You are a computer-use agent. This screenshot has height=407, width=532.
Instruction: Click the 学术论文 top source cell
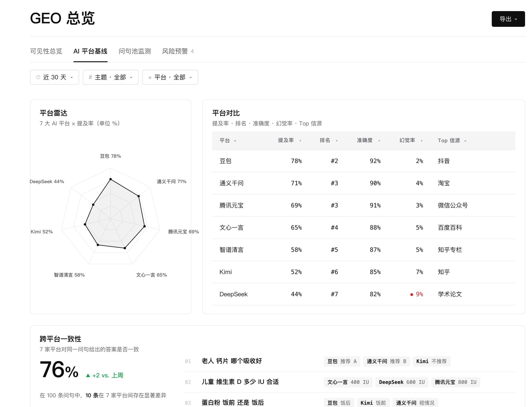tap(450, 294)
